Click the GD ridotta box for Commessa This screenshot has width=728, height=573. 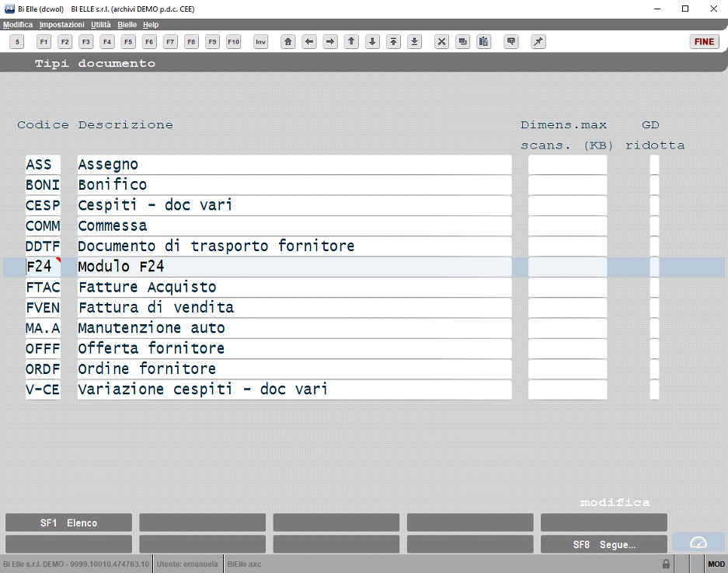coord(655,225)
